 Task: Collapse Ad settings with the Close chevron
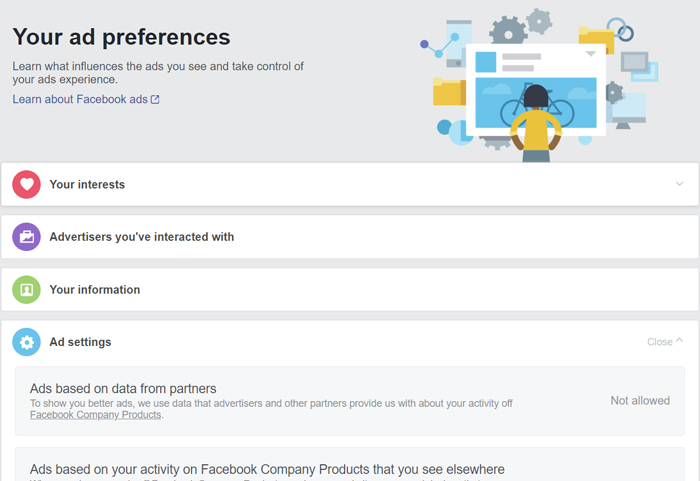coord(680,341)
